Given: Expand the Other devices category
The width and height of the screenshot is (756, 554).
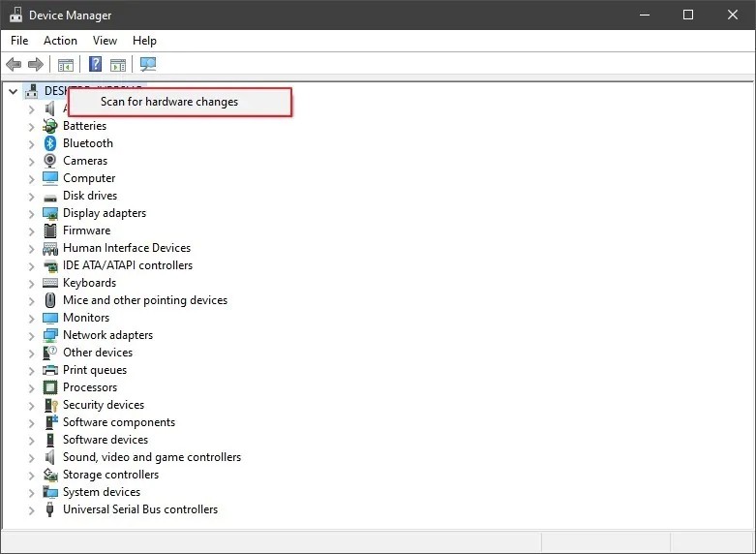Looking at the screenshot, I should pos(31,354).
